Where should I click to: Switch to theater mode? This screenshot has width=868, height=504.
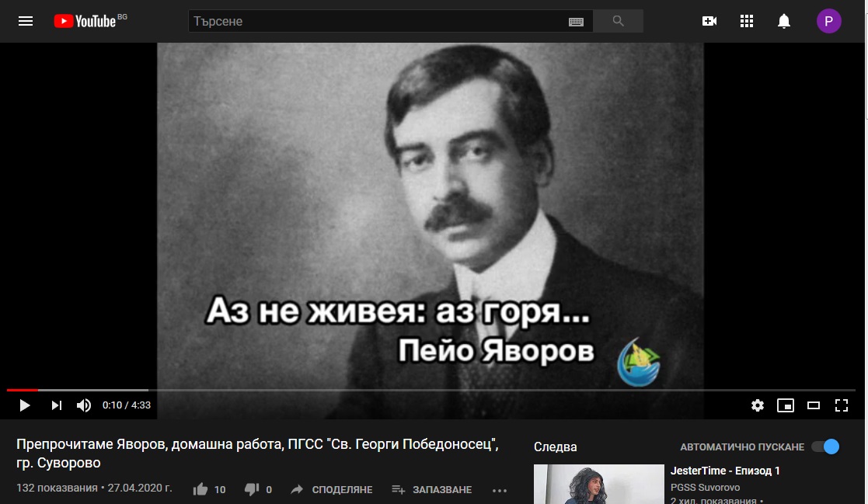click(814, 405)
